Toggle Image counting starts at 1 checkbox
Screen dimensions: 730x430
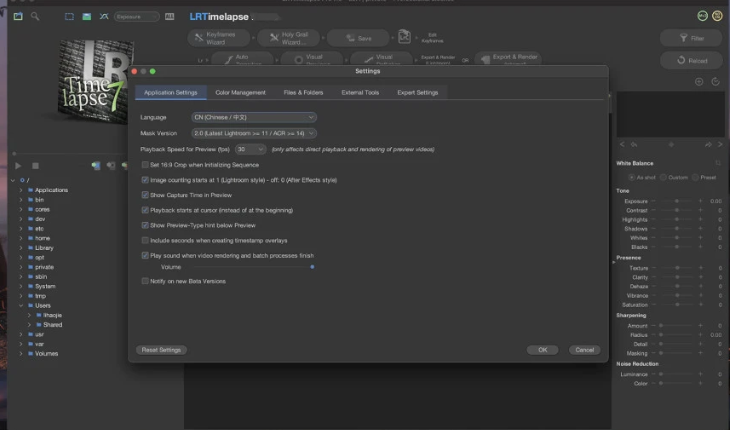pyautogui.click(x=145, y=180)
